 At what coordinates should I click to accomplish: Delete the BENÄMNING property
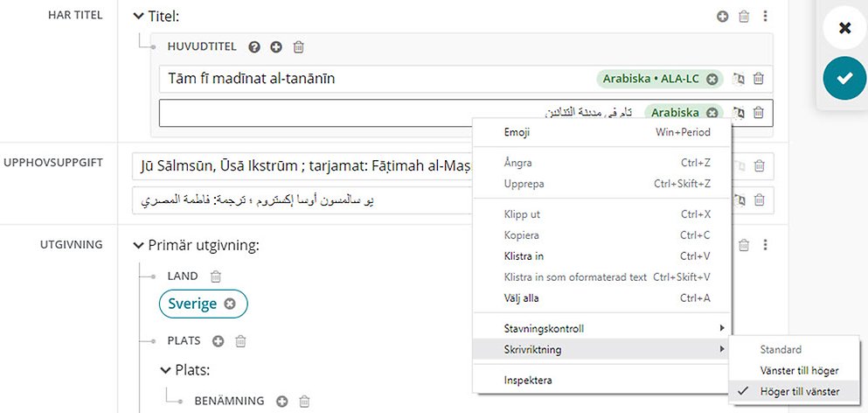304,401
